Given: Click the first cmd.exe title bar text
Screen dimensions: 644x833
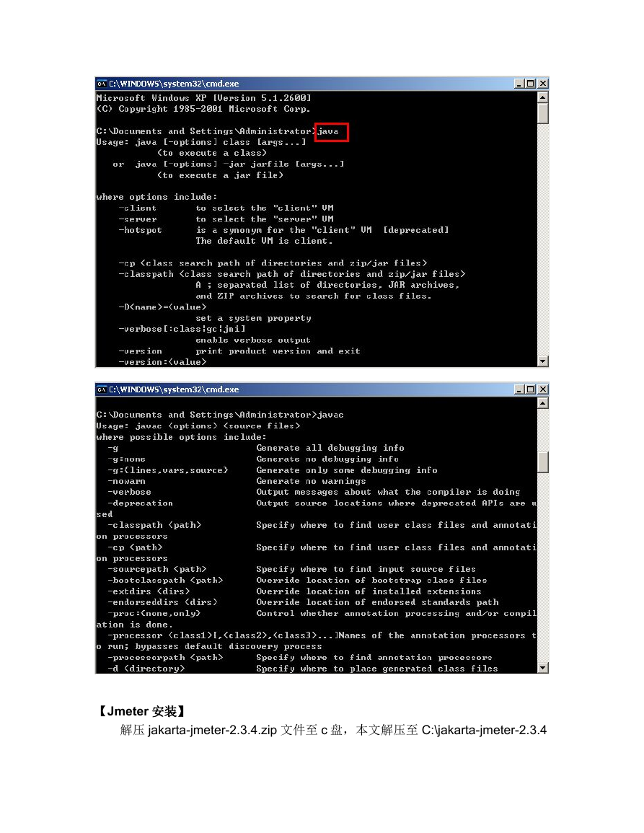Looking at the screenshot, I should click(175, 84).
